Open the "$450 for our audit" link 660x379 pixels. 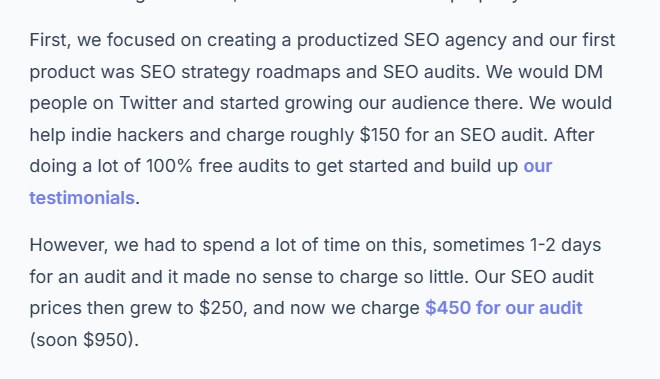tap(504, 308)
